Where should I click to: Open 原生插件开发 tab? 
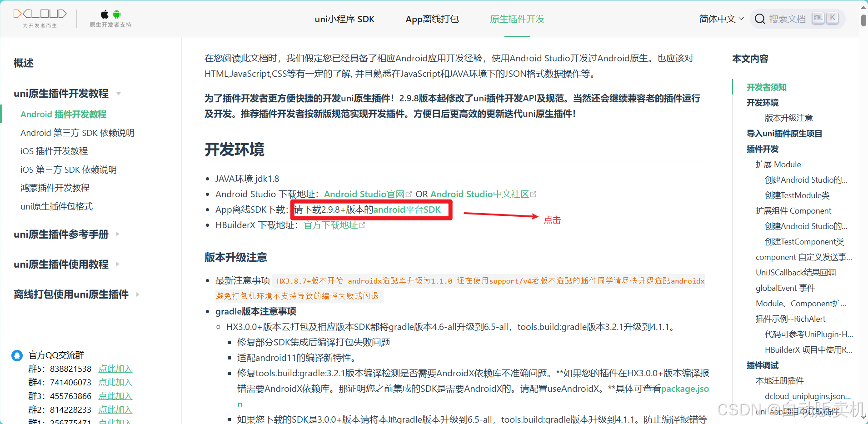pyautogui.click(x=517, y=19)
